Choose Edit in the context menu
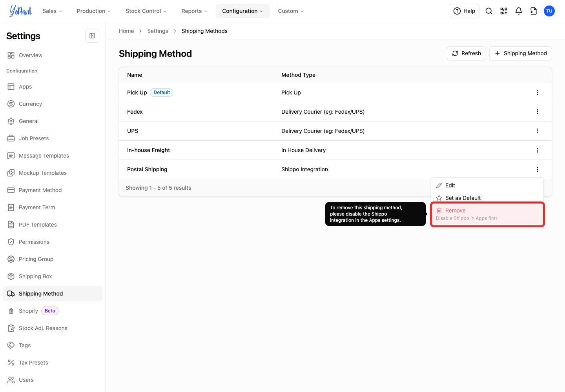 [x=487, y=185]
